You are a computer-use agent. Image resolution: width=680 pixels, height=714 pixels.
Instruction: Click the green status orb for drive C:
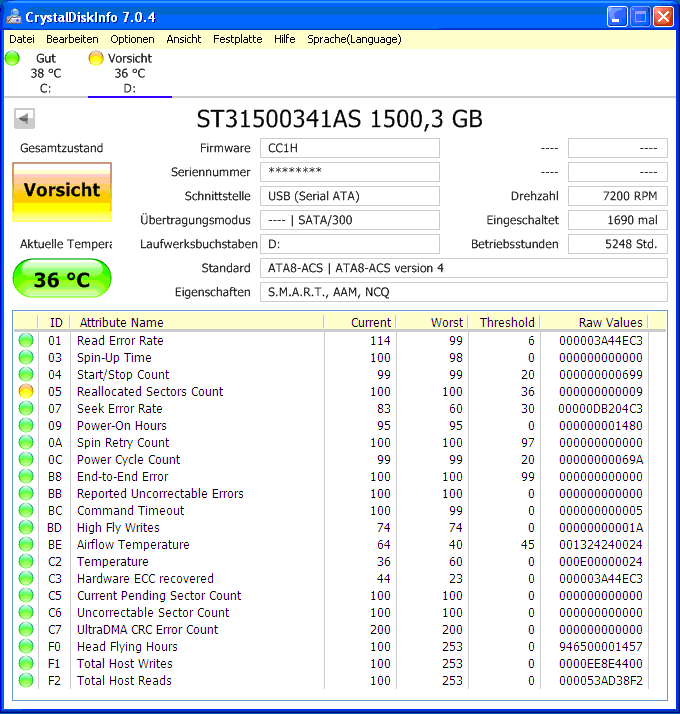[12, 58]
